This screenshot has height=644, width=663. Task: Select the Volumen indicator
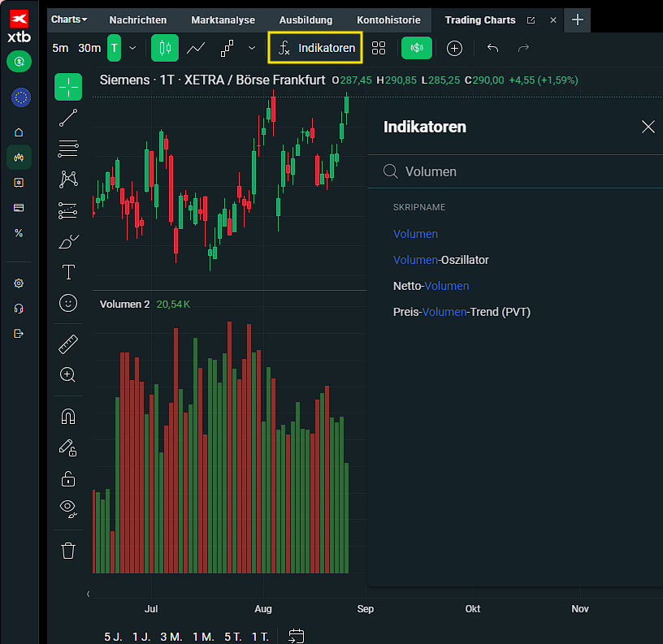coord(415,234)
